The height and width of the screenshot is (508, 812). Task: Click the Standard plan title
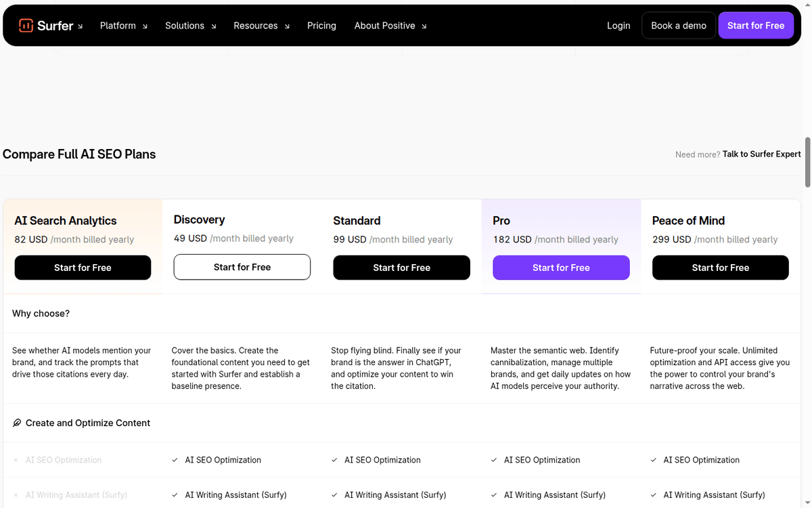click(x=357, y=221)
